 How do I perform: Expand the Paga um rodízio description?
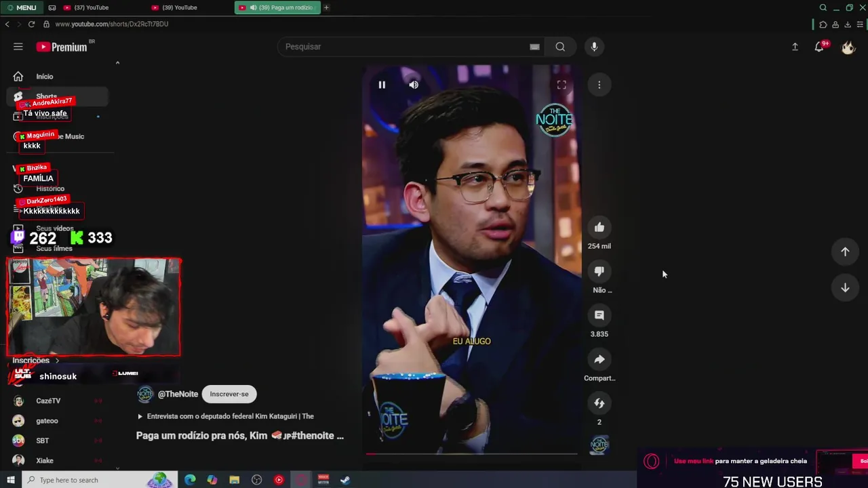coord(240,436)
